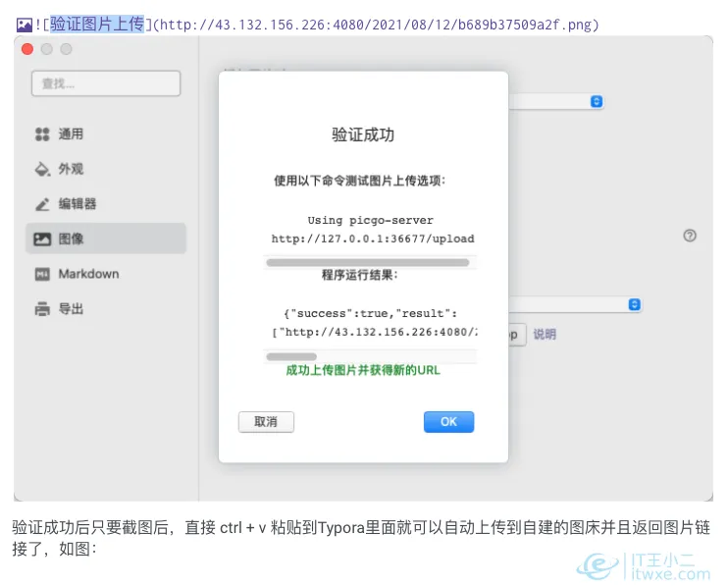
Task: Click the printer icon for 导出
Action: click(42, 309)
